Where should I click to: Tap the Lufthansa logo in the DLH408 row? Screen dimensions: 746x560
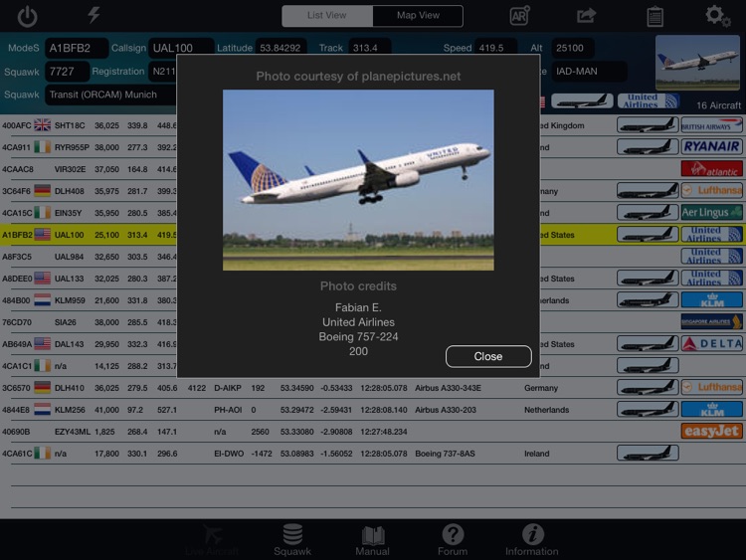[x=712, y=191]
